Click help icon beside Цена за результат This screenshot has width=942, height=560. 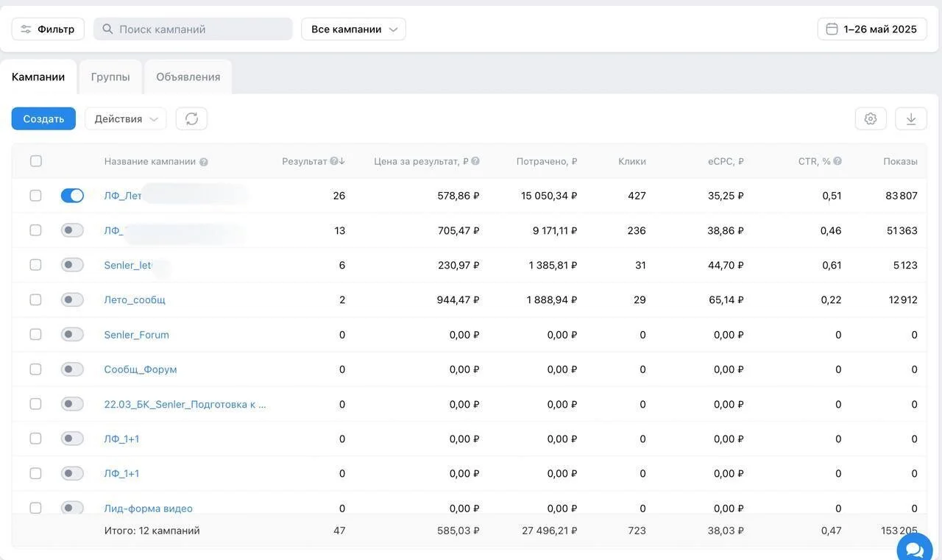tap(475, 161)
